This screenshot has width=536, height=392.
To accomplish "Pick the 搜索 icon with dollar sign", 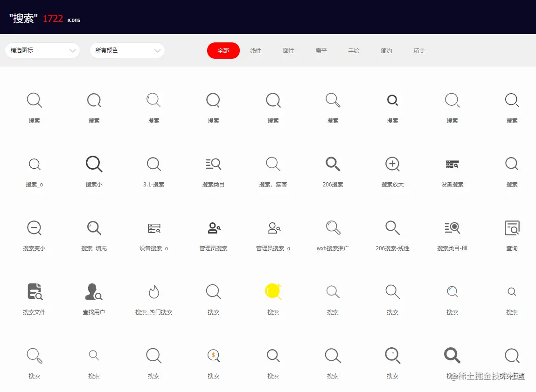I will pos(214,356).
